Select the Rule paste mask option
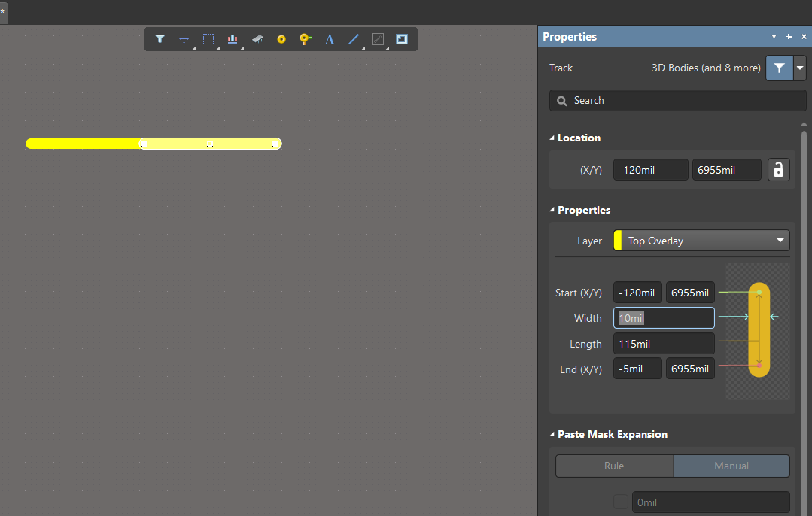The image size is (812, 516). (x=614, y=466)
